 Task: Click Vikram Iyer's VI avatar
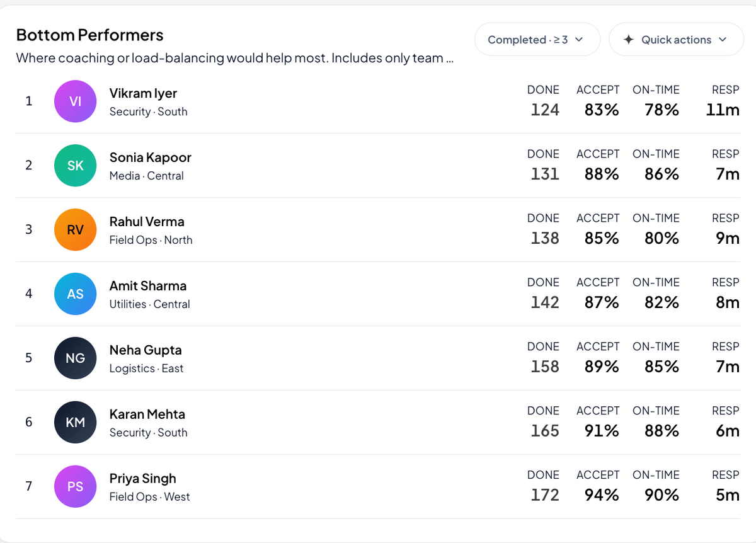pyautogui.click(x=75, y=101)
